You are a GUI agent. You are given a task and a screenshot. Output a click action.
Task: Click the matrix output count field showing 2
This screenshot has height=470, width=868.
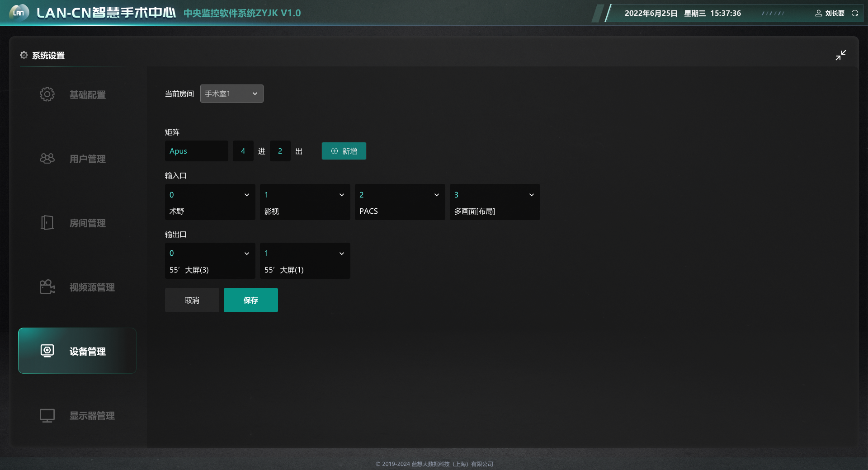(280, 151)
